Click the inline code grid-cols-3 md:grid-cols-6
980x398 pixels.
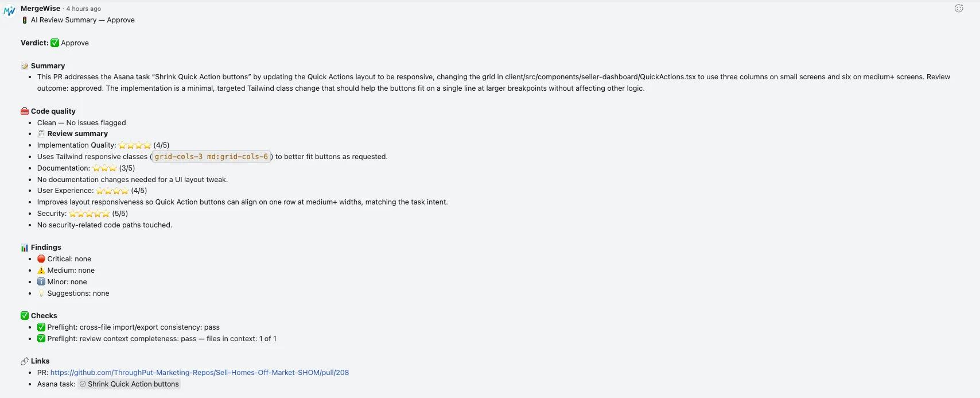click(211, 157)
